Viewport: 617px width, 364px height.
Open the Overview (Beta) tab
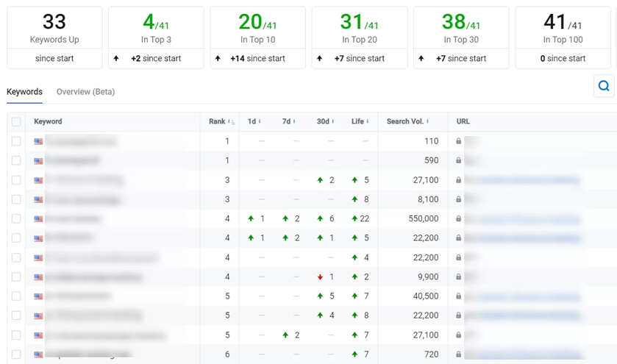(85, 92)
